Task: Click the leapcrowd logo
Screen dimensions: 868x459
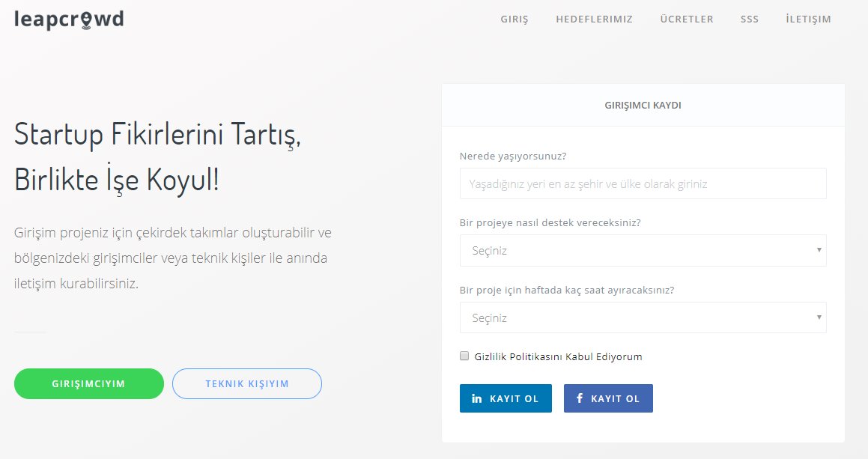Action: click(67, 19)
